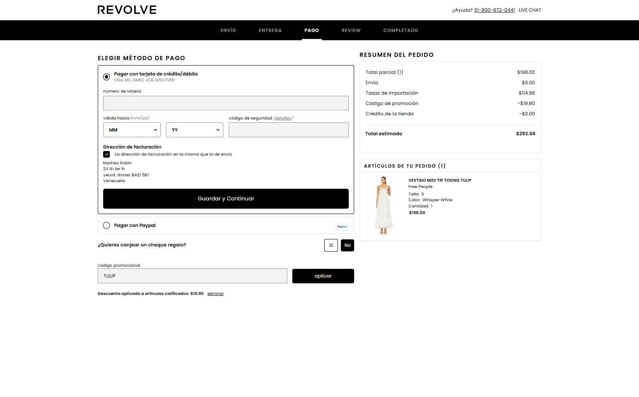Click the Código de promoción -$19.80 value

click(527, 104)
